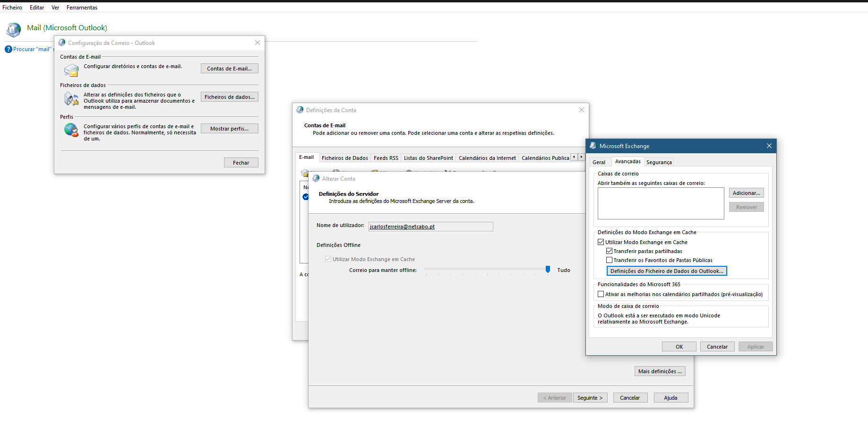868x429 pixels.
Task: Enable Transferir os Favoritos de Pastas Públicas
Action: pos(610,260)
